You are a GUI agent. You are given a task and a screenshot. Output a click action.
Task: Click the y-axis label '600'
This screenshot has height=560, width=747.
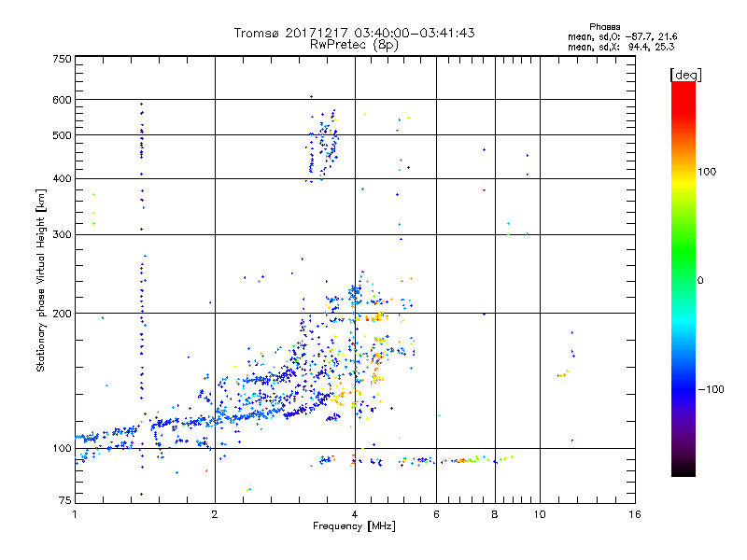click(x=62, y=100)
